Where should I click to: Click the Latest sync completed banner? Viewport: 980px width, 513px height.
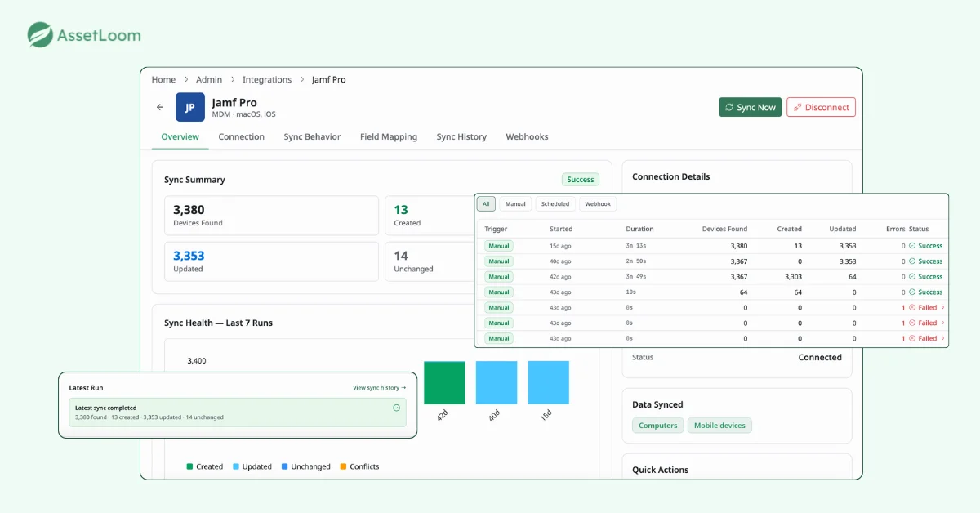click(238, 413)
